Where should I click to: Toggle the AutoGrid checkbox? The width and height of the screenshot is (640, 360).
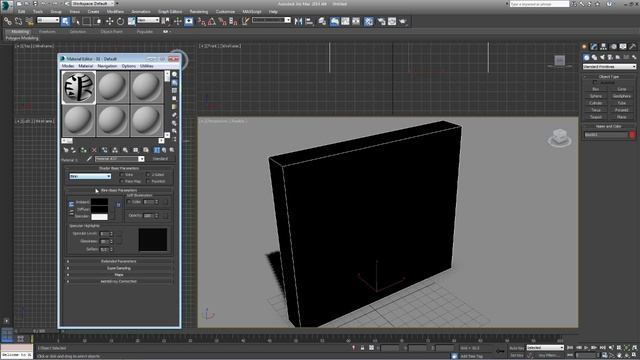pos(595,82)
